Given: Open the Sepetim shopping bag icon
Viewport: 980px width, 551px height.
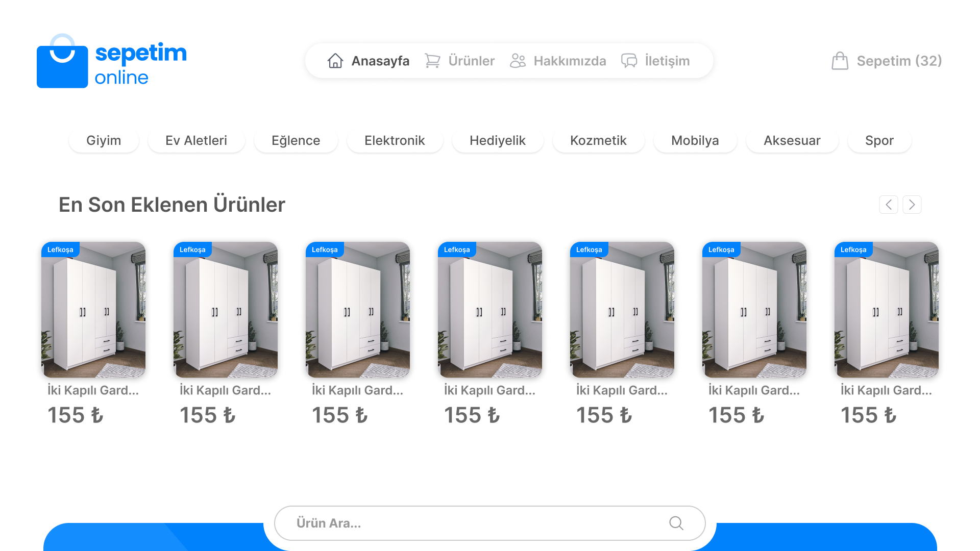Looking at the screenshot, I should [840, 61].
